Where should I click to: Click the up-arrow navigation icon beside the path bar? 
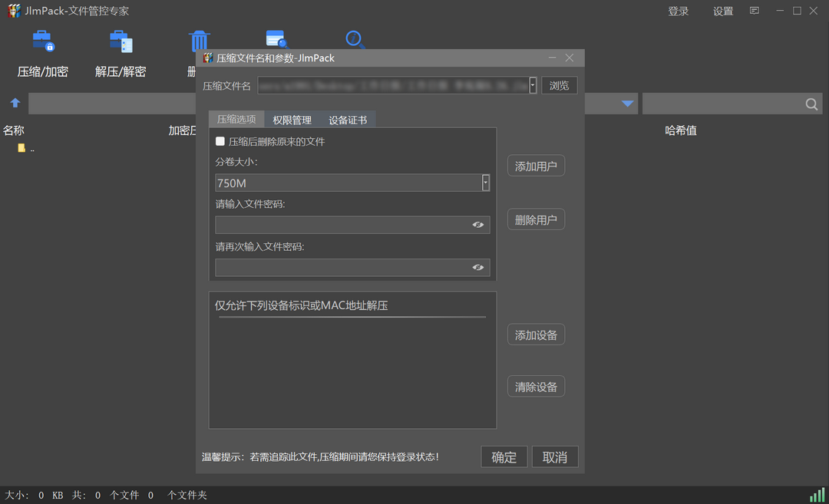point(15,103)
